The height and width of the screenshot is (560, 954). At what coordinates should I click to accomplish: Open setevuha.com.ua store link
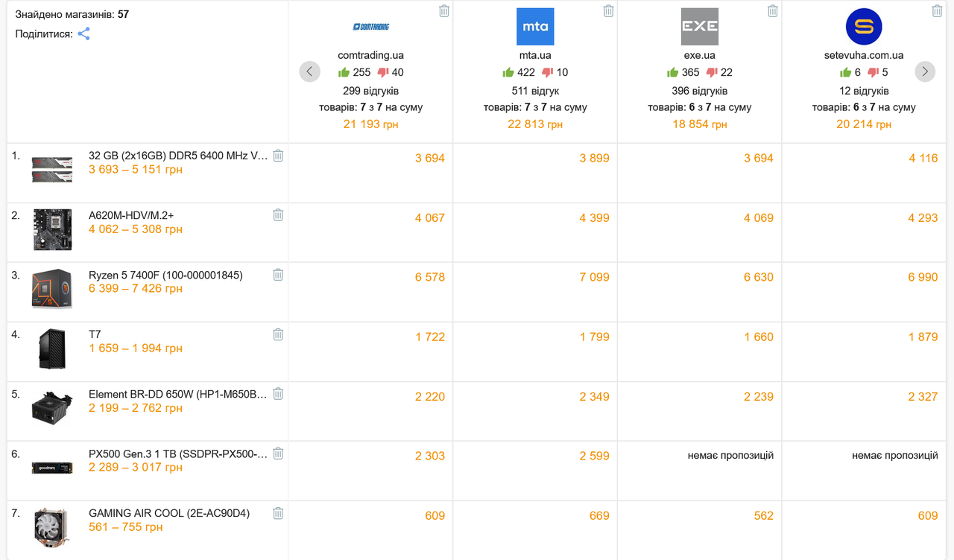(864, 55)
